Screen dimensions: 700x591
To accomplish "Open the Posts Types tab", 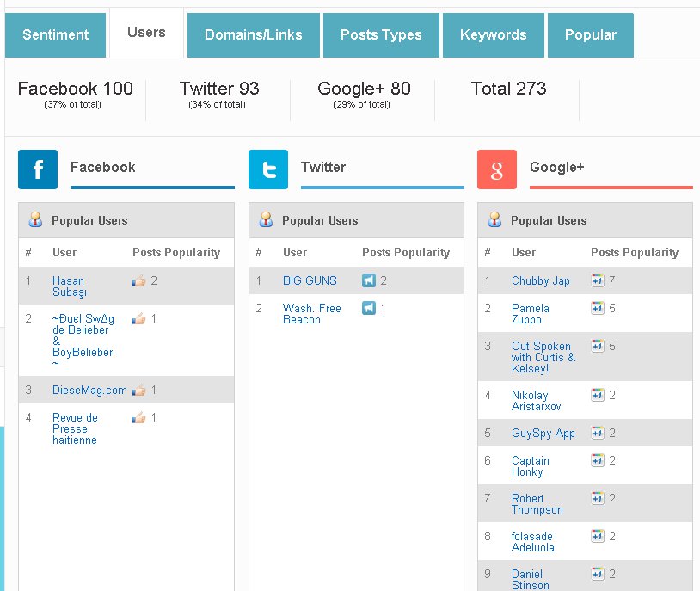I will coord(381,35).
